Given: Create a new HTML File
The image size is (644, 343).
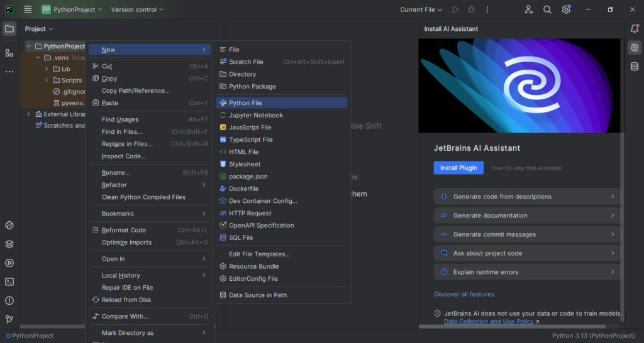Looking at the screenshot, I should [282, 152].
